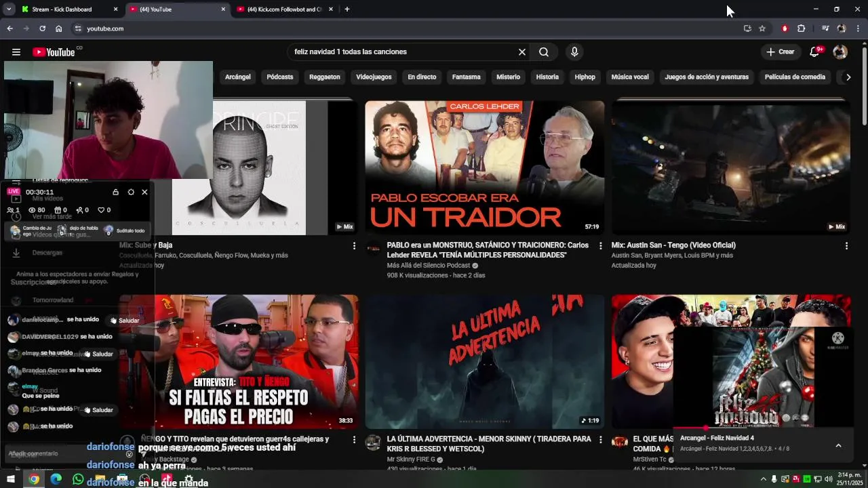Click the install app icon in address bar

pyautogui.click(x=747, y=28)
